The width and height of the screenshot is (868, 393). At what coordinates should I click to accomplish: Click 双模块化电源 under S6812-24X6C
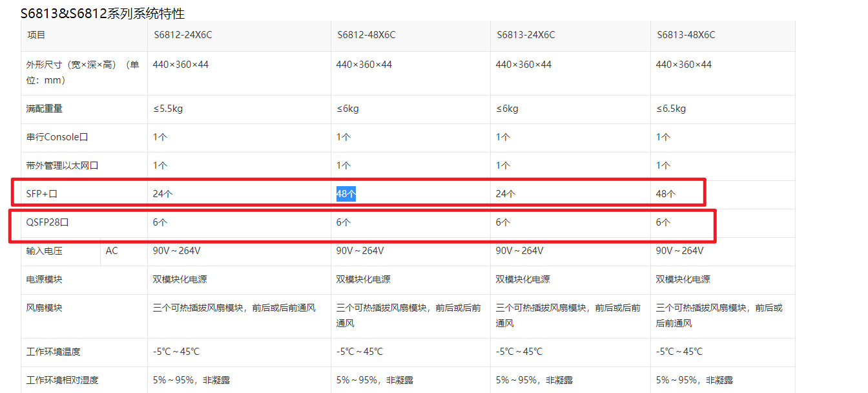[x=180, y=279]
